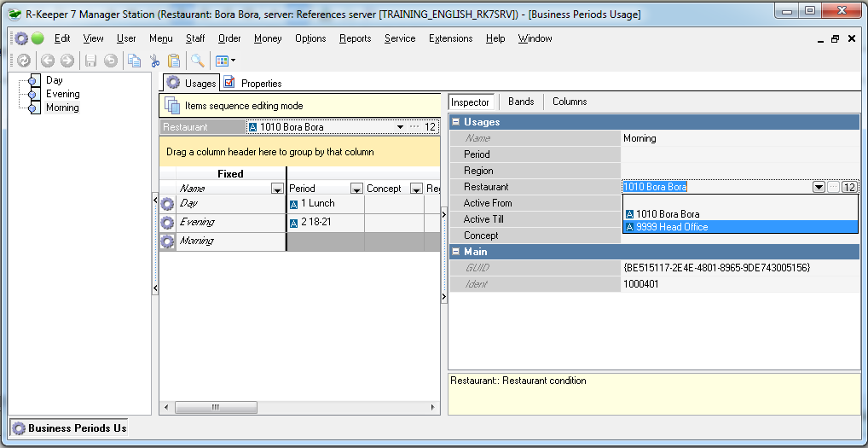Click the 12 button in Inspector Restaurant field
This screenshot has width=868, height=448.
point(849,187)
